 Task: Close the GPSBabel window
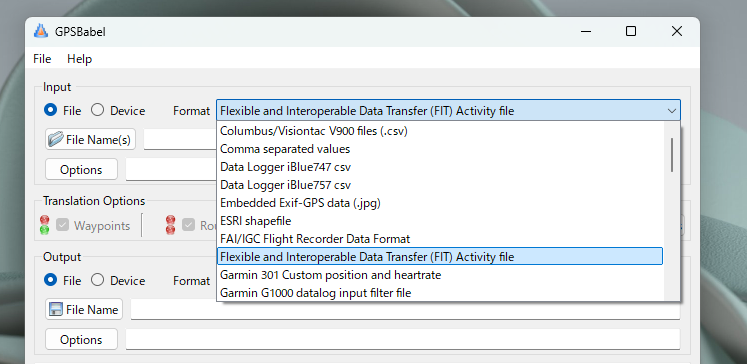pyautogui.click(x=676, y=31)
